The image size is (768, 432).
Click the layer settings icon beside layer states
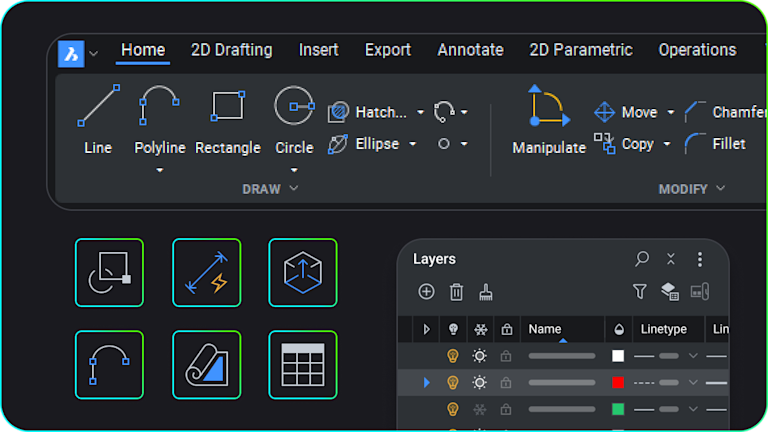[x=699, y=292]
